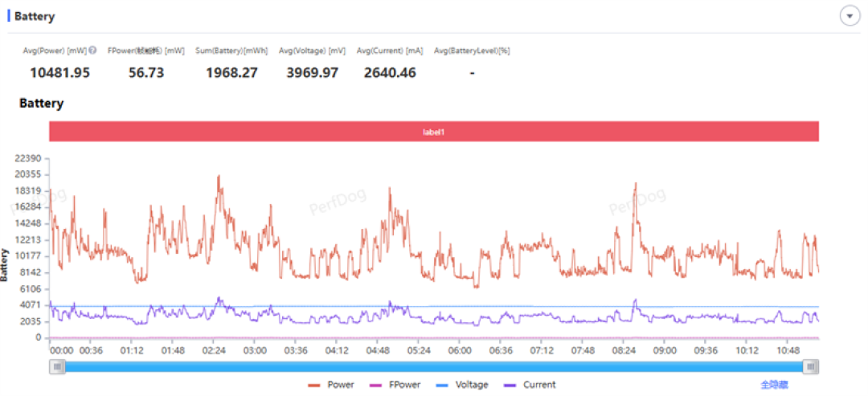Click the blue time range slider bar
The image size is (868, 396).
tap(434, 366)
